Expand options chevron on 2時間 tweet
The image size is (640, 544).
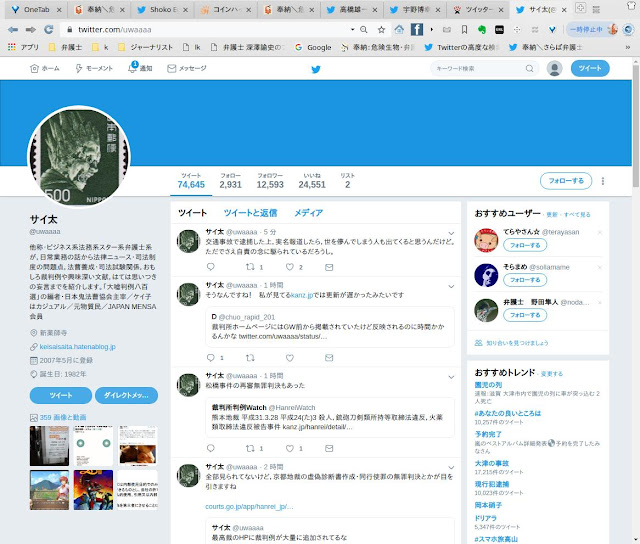[451, 467]
